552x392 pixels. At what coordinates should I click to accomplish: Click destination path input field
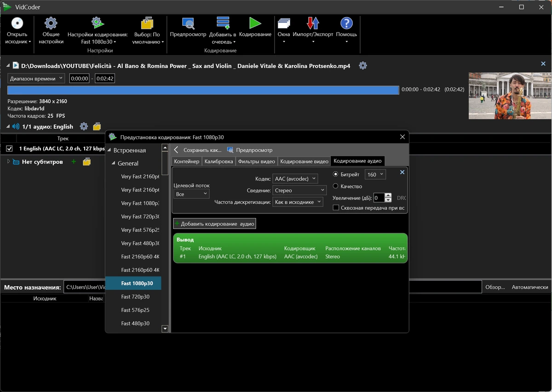point(272,287)
